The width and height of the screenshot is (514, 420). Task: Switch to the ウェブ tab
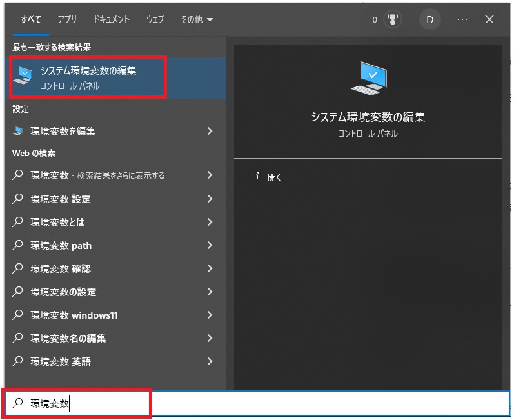155,19
